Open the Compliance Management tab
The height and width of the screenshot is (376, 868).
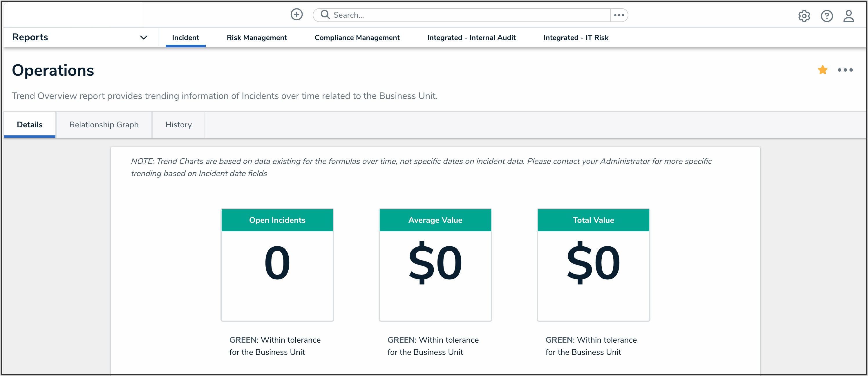coord(357,37)
